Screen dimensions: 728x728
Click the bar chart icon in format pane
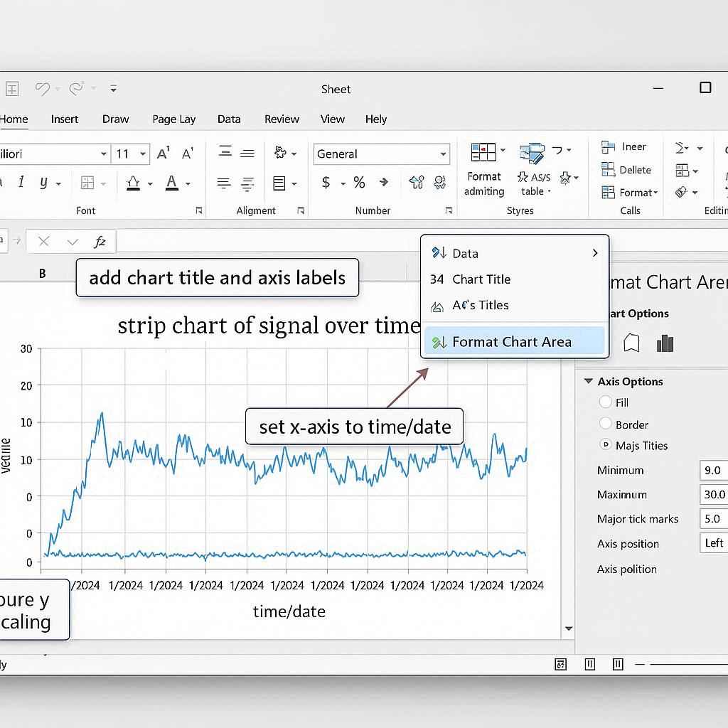point(665,344)
